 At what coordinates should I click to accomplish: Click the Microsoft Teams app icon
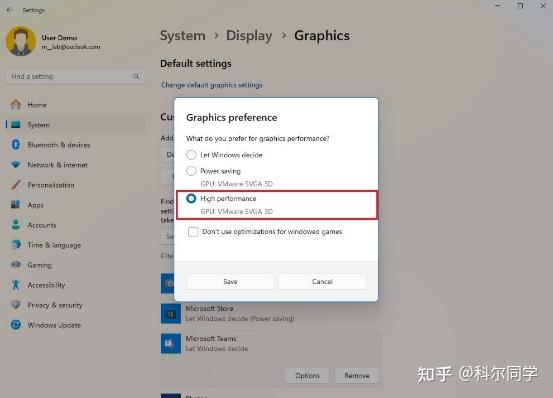171,343
